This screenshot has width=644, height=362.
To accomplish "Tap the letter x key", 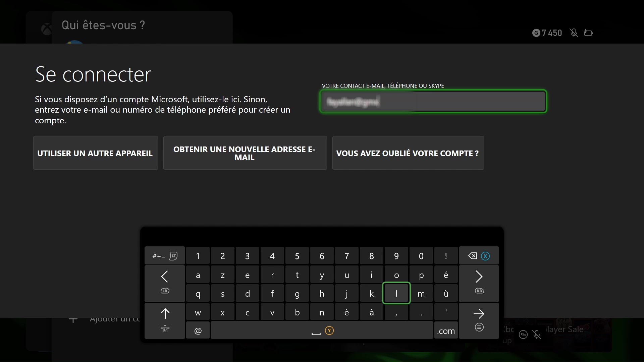I will (223, 312).
